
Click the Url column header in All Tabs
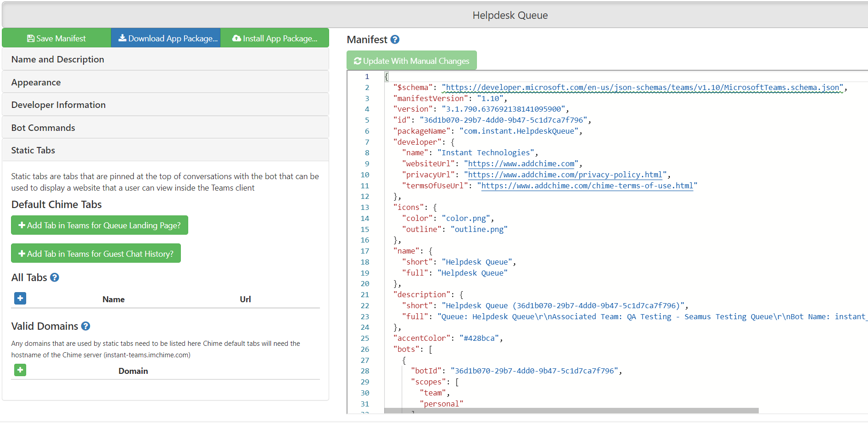pos(245,299)
